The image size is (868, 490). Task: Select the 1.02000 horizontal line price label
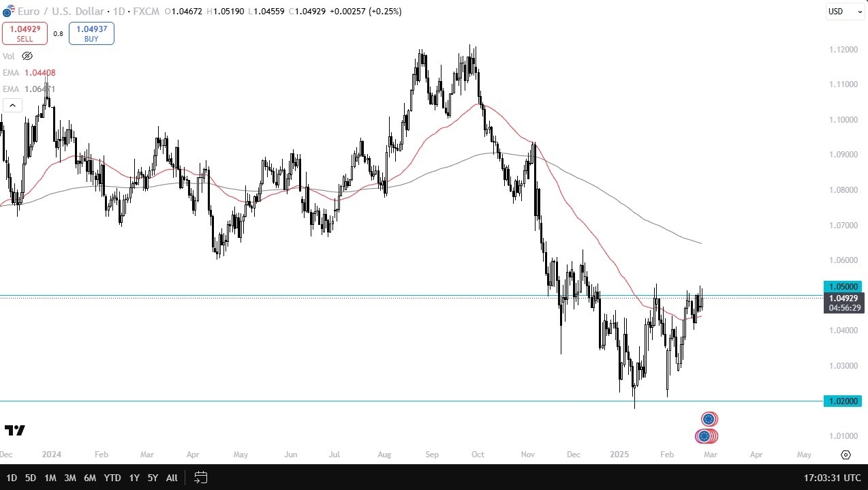tap(842, 401)
